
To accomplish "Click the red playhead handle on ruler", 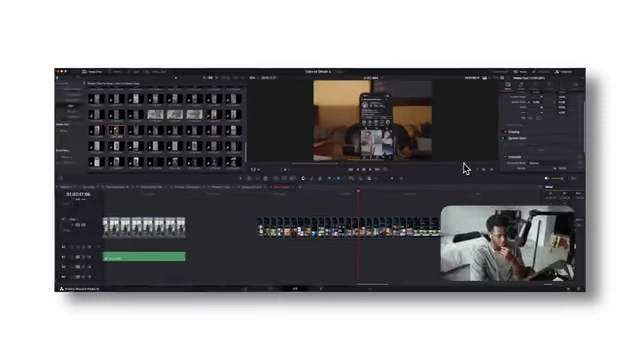I will tap(358, 191).
